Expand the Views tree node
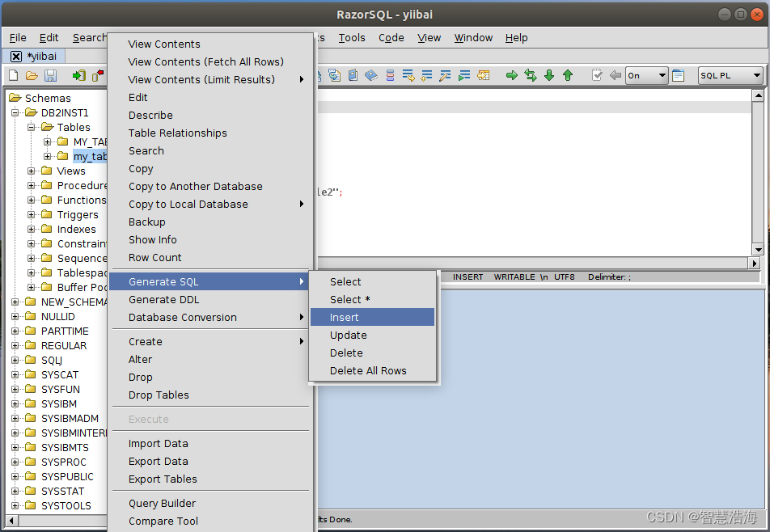The image size is (770, 532). [x=31, y=171]
